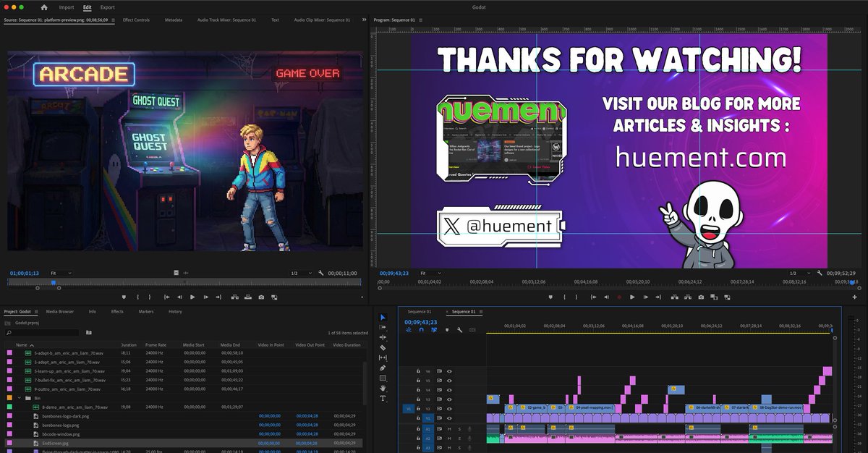Click the Add Marker button below the Program monitor

(550, 297)
